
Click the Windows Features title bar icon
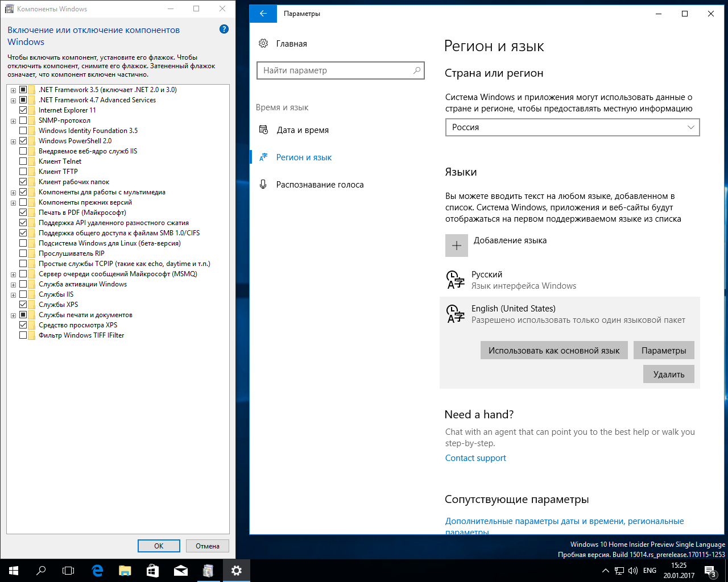point(9,9)
